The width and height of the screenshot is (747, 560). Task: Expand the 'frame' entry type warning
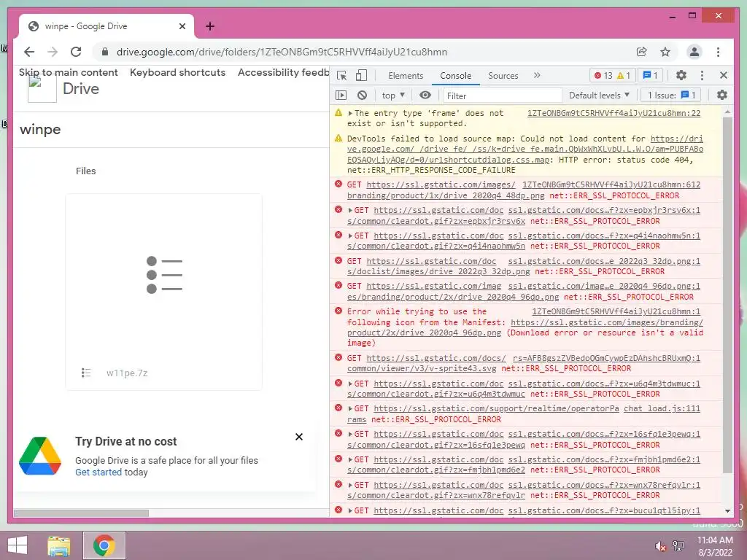pyautogui.click(x=350, y=113)
